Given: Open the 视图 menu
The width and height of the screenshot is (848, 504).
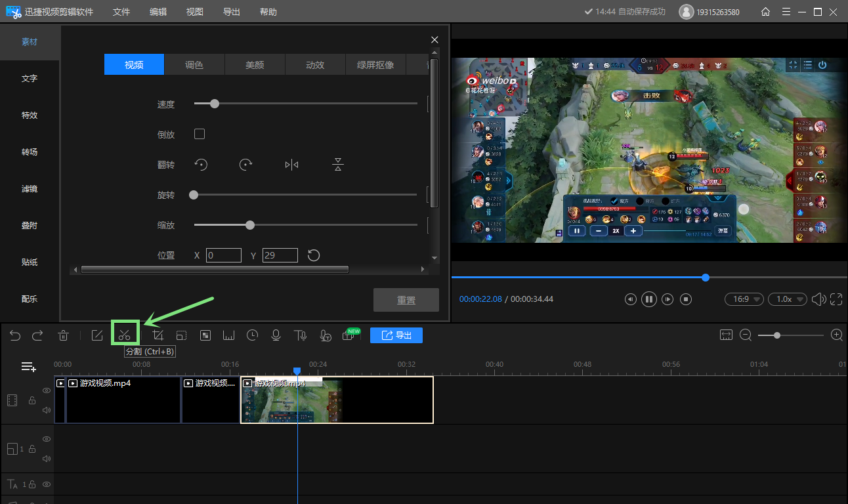Looking at the screenshot, I should (x=195, y=12).
